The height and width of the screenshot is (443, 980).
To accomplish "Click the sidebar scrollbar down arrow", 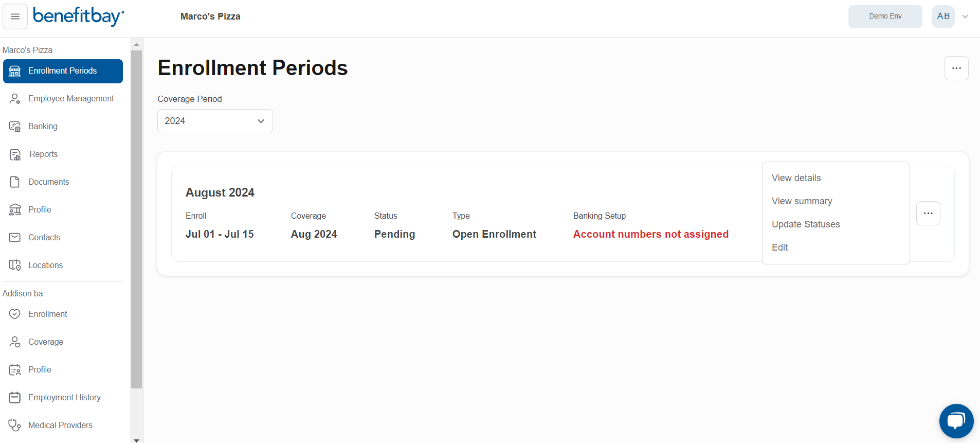I will point(136,440).
